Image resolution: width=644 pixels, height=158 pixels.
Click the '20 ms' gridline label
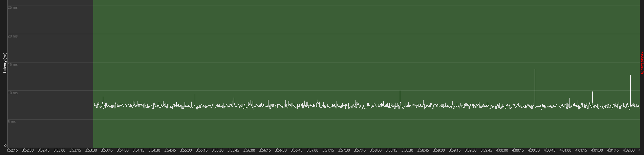tap(13, 36)
